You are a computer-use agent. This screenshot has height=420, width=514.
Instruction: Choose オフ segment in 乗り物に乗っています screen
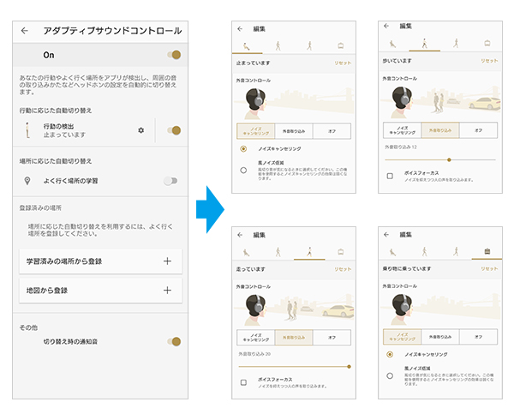point(478,337)
